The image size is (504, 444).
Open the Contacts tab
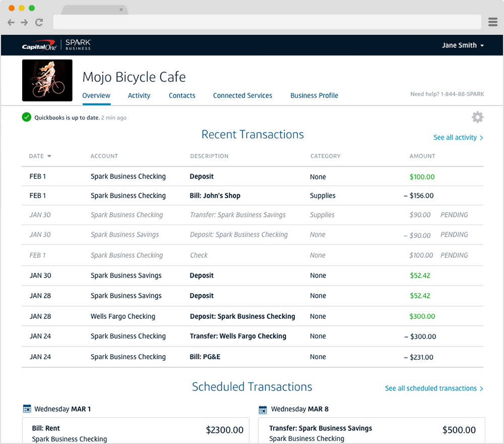[x=182, y=95]
